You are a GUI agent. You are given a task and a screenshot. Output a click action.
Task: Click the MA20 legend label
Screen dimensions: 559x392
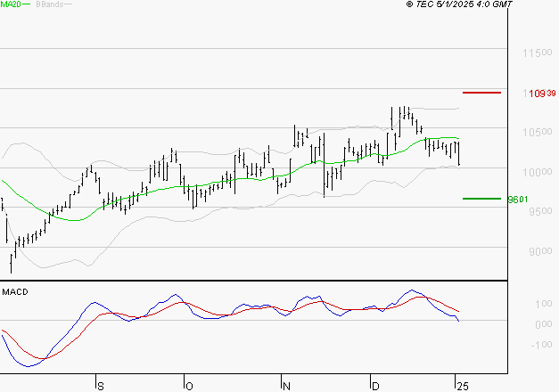(11, 4)
